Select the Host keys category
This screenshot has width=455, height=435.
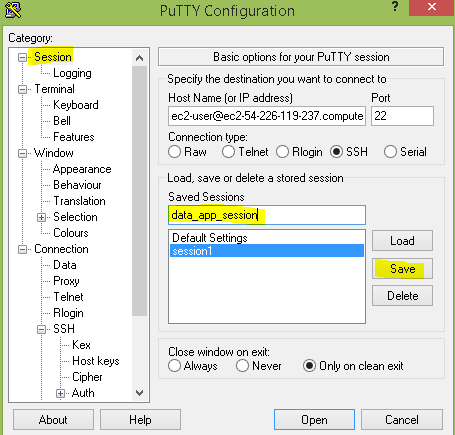(x=96, y=361)
